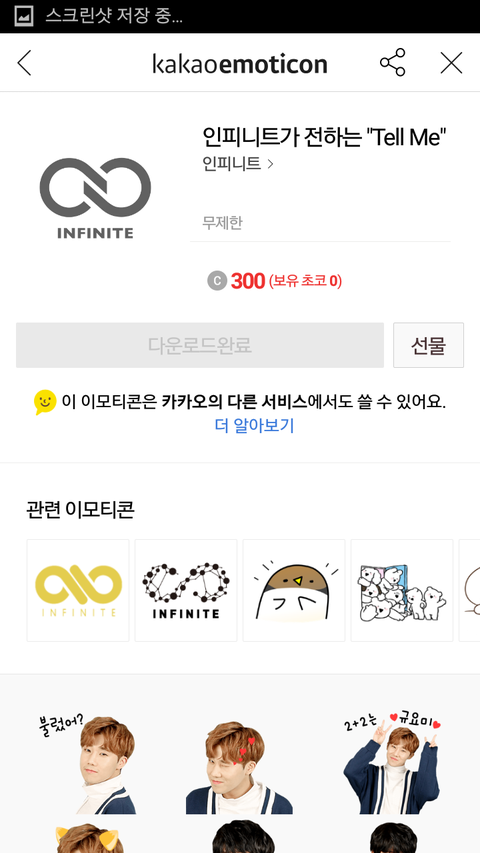Select the yellow INFINITE logo emoticon
This screenshot has width=480, height=853.
[x=78, y=590]
